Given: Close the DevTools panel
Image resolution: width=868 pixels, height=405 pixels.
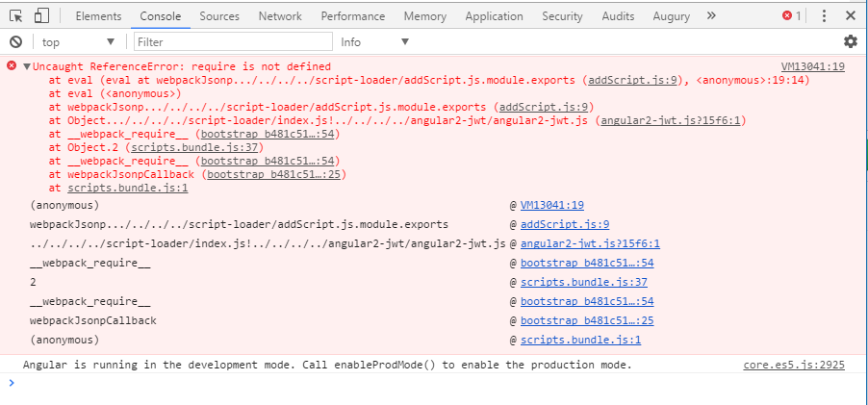Looking at the screenshot, I should coord(851,16).
